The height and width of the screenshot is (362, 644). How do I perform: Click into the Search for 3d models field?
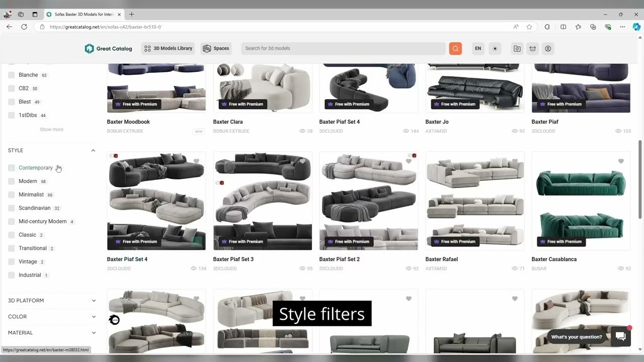point(343,48)
